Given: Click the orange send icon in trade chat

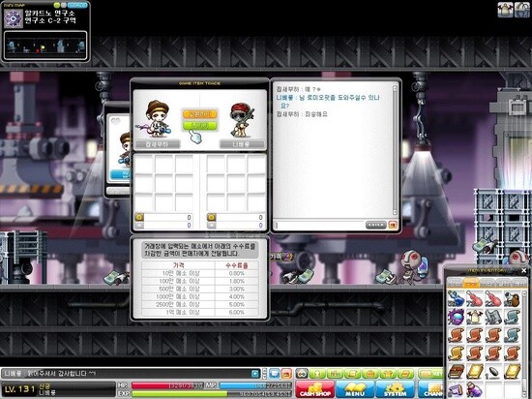Looking at the screenshot, I should [x=393, y=225].
